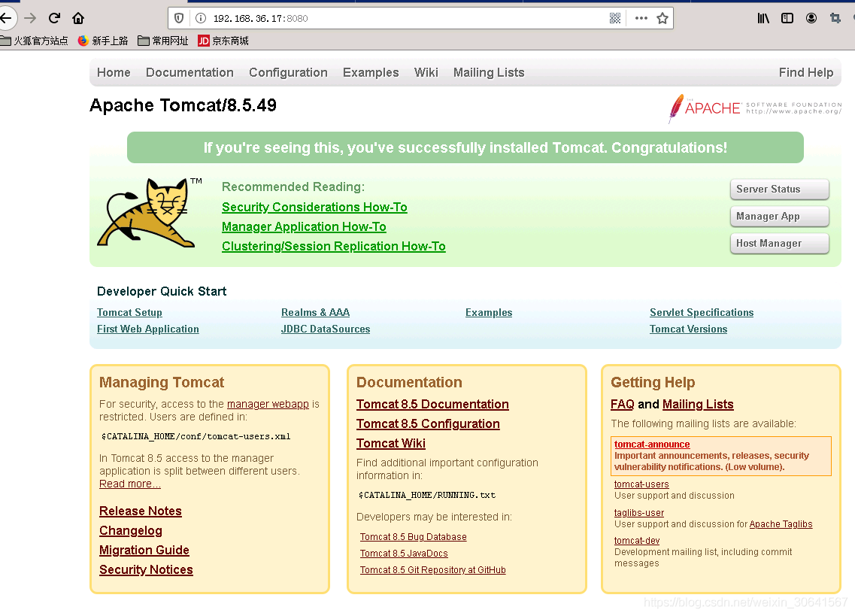855x616 pixels.
Task: Open the JDBC DataSources link
Action: 326,329
